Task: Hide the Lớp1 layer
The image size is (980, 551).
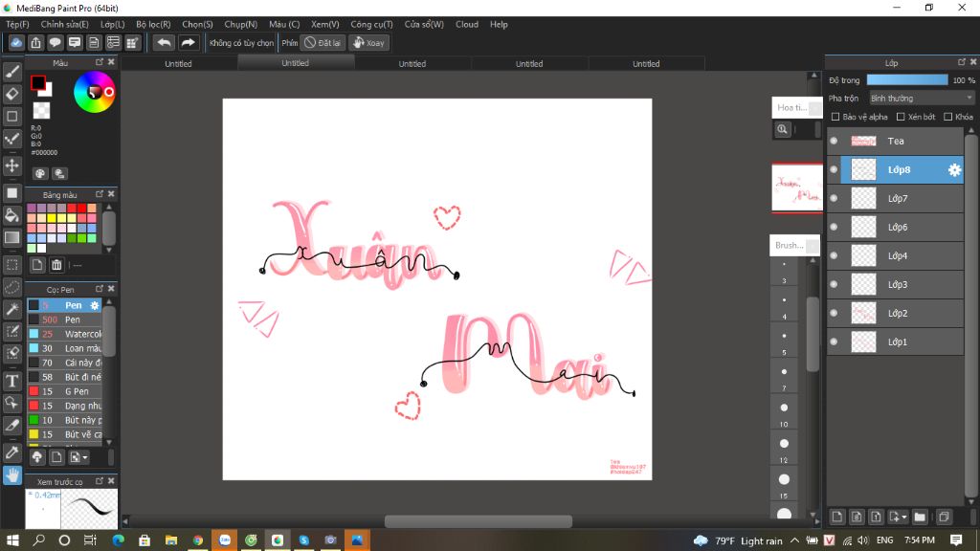Action: pos(834,342)
